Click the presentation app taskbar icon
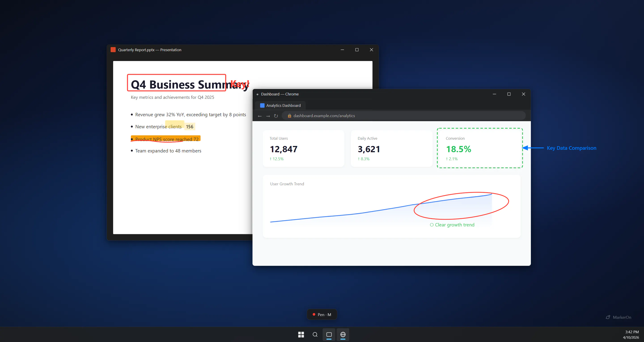This screenshot has height=342, width=644. (329, 334)
